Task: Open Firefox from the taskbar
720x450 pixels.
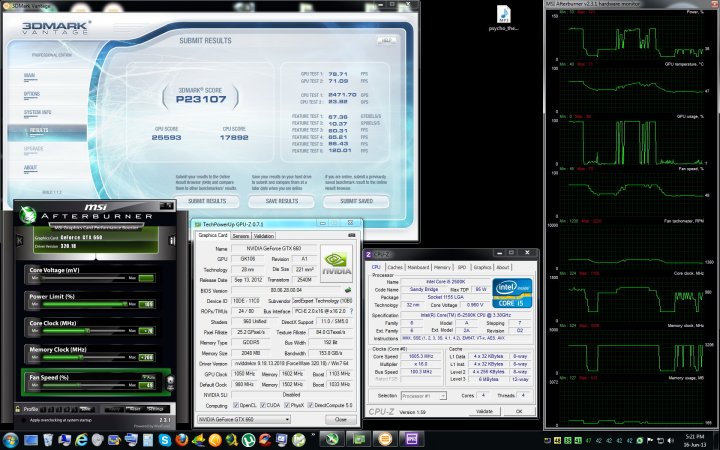Action: click(x=182, y=440)
